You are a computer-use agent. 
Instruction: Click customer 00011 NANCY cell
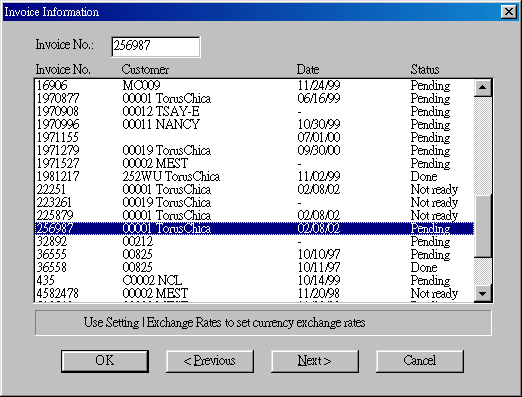tap(161, 124)
